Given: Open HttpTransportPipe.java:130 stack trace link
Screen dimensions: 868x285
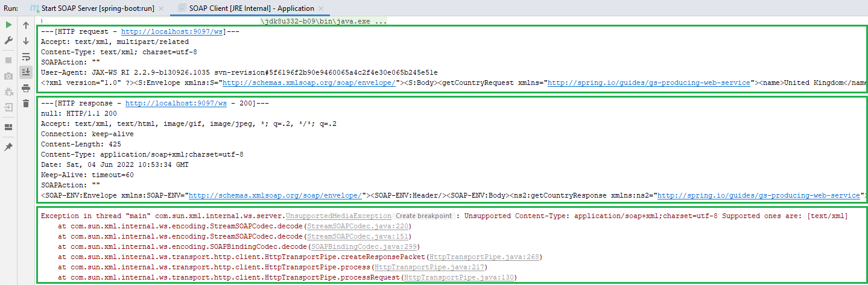Looking at the screenshot, I should click(458, 277).
